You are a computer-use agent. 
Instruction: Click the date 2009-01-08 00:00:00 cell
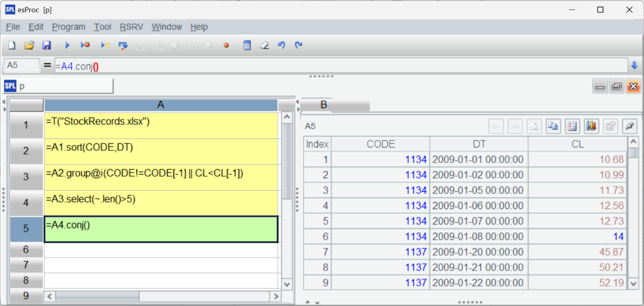479,236
